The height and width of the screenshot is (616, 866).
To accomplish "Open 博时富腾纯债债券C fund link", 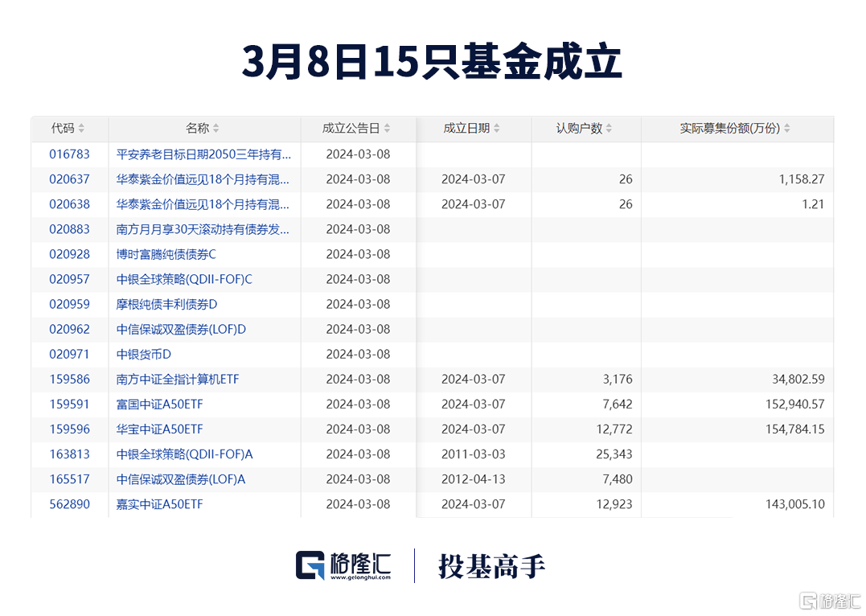I will (x=166, y=254).
